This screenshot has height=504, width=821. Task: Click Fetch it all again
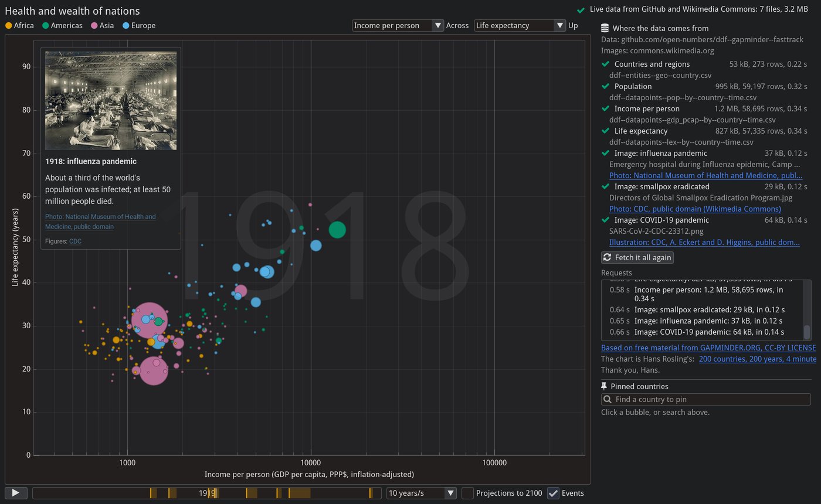pyautogui.click(x=637, y=257)
